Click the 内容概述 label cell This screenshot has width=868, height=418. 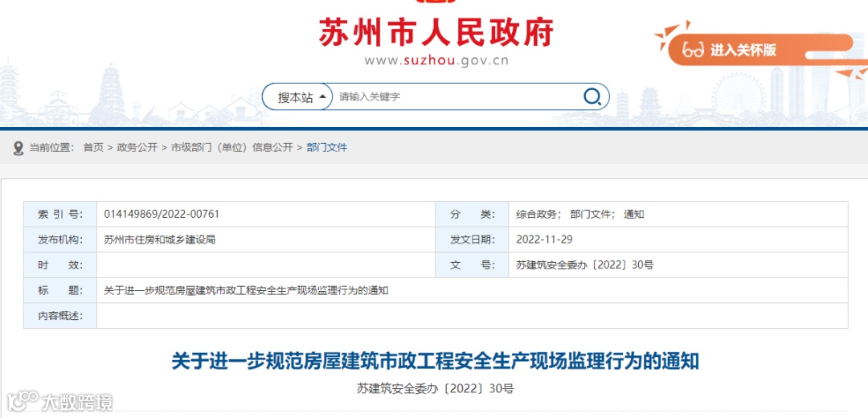tap(60, 316)
